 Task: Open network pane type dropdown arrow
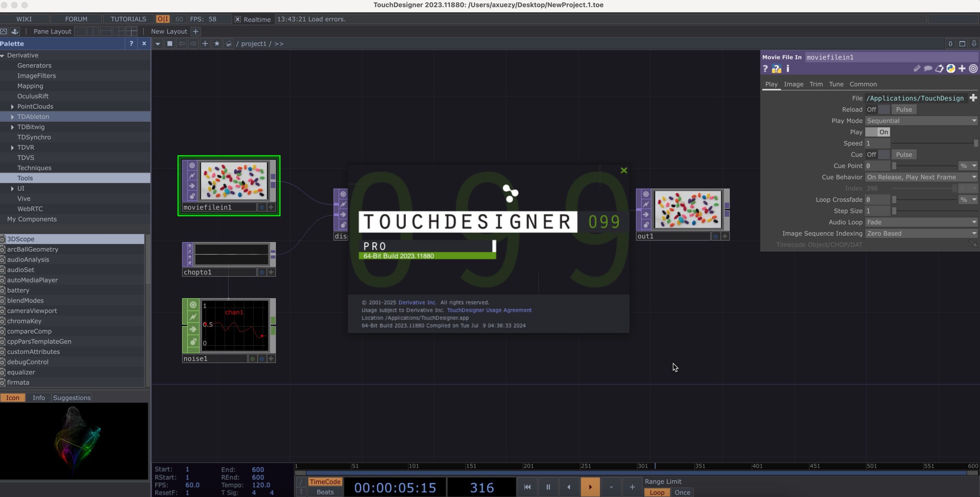157,44
